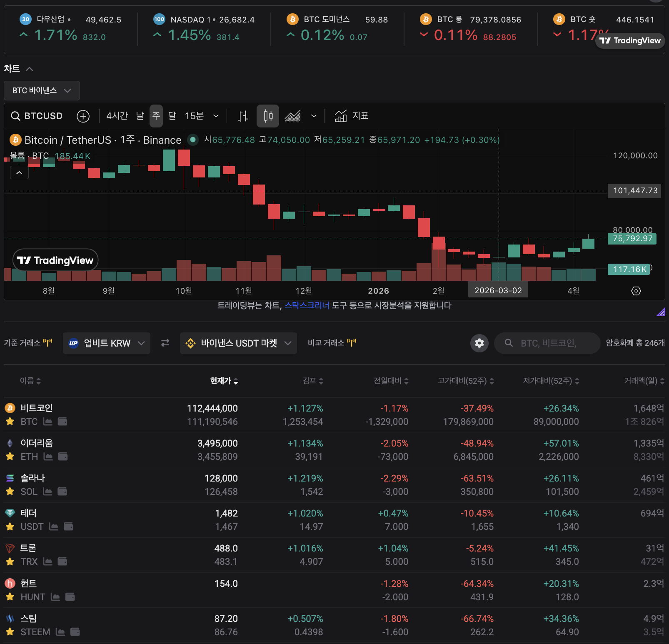The height and width of the screenshot is (644, 669).
Task: Sort the table by 거래액(일)
Action: [x=644, y=381]
